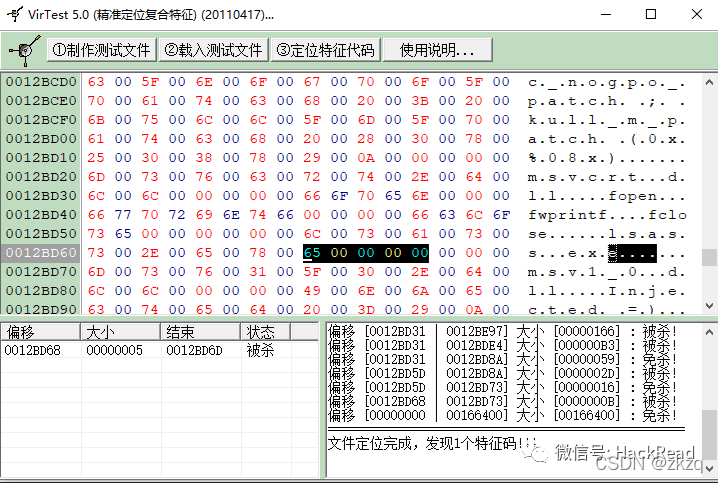
Task: Click address 0012BCE0 in hex view
Action: [41, 101]
